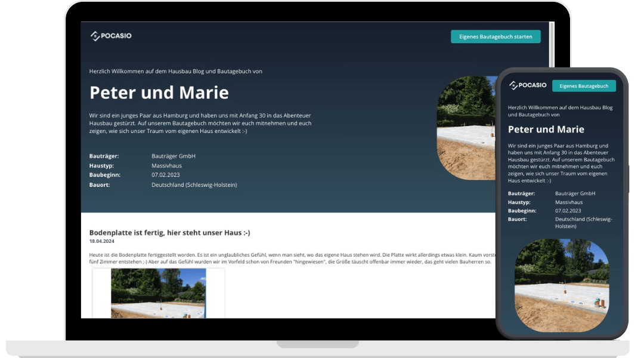Click the 'Bauort:' label on the laptop
Viewport: 644px width, 358px height.
coord(100,185)
